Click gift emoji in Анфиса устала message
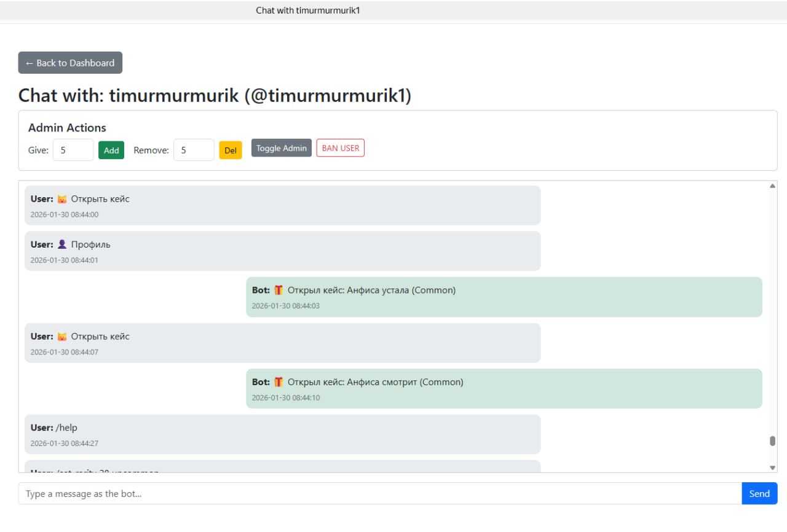The width and height of the screenshot is (787, 532). tap(279, 290)
